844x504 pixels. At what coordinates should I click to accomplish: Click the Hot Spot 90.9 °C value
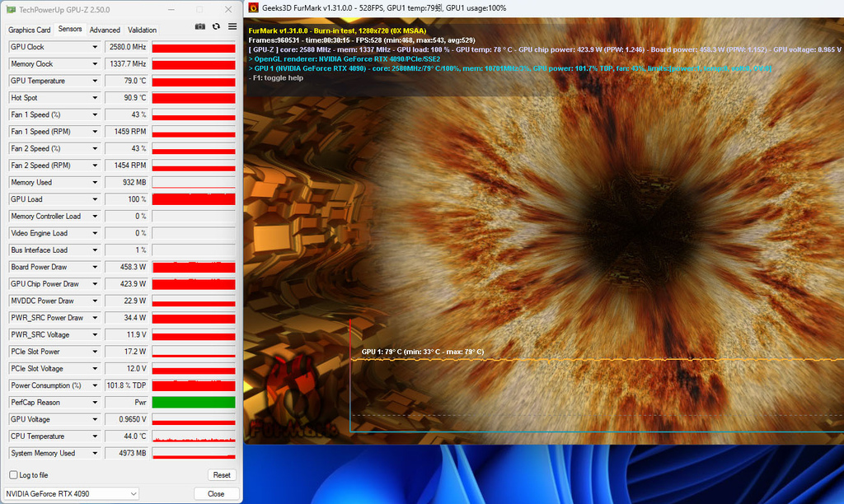point(126,98)
